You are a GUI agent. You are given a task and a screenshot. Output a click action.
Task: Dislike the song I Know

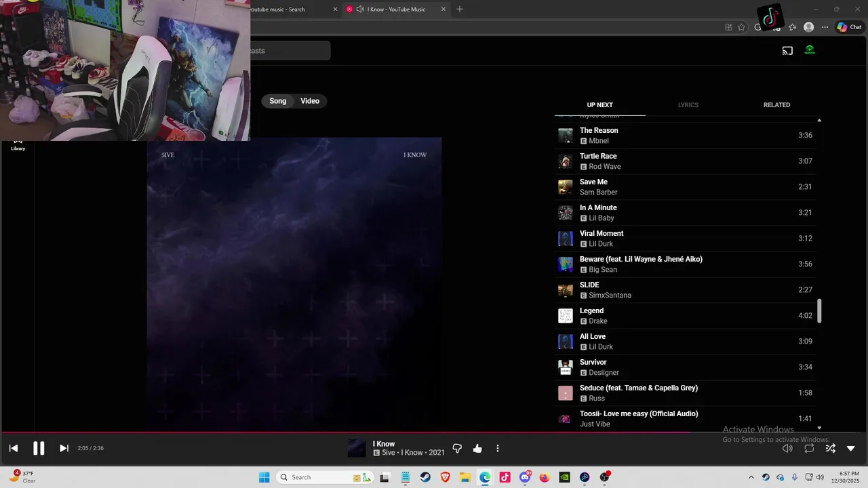point(457,448)
